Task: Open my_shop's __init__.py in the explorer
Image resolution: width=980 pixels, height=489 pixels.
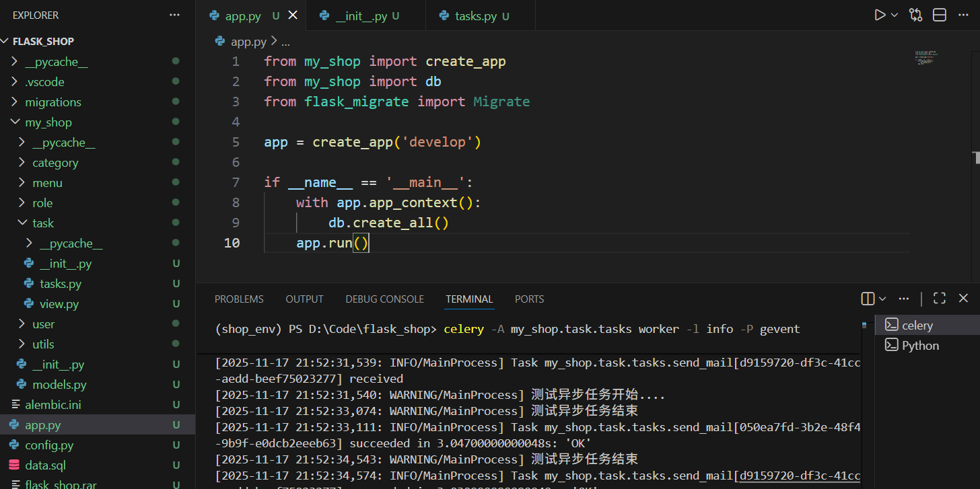Action: coord(98,365)
